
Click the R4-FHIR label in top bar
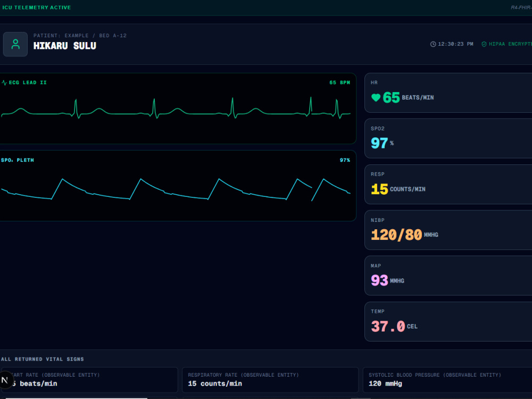(x=521, y=7)
